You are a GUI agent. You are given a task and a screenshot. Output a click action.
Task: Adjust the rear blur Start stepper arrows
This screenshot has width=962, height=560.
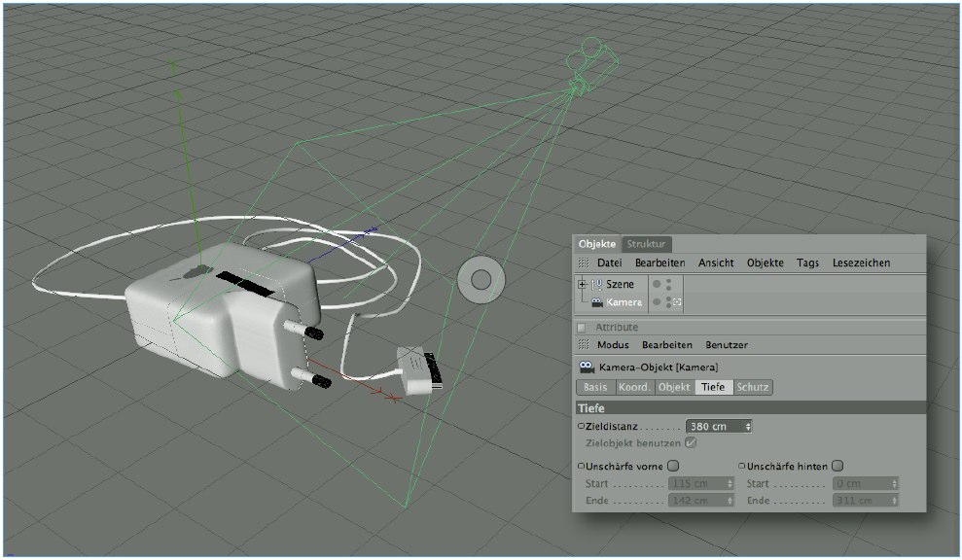pos(895,483)
